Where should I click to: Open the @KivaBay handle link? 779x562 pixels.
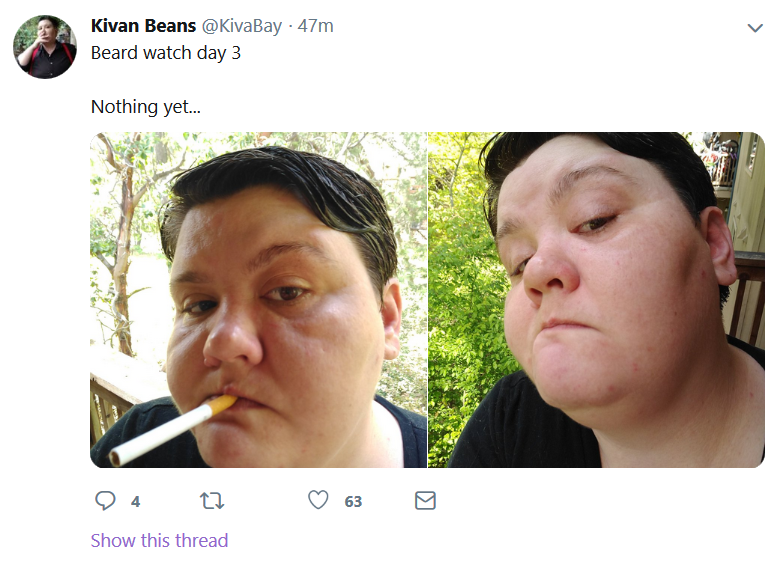(241, 26)
